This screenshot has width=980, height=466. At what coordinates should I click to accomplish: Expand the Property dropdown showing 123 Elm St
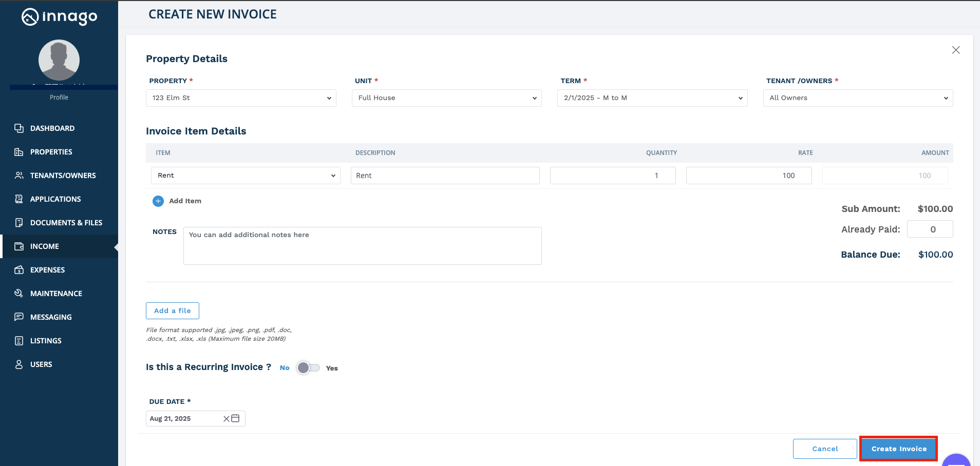(241, 98)
